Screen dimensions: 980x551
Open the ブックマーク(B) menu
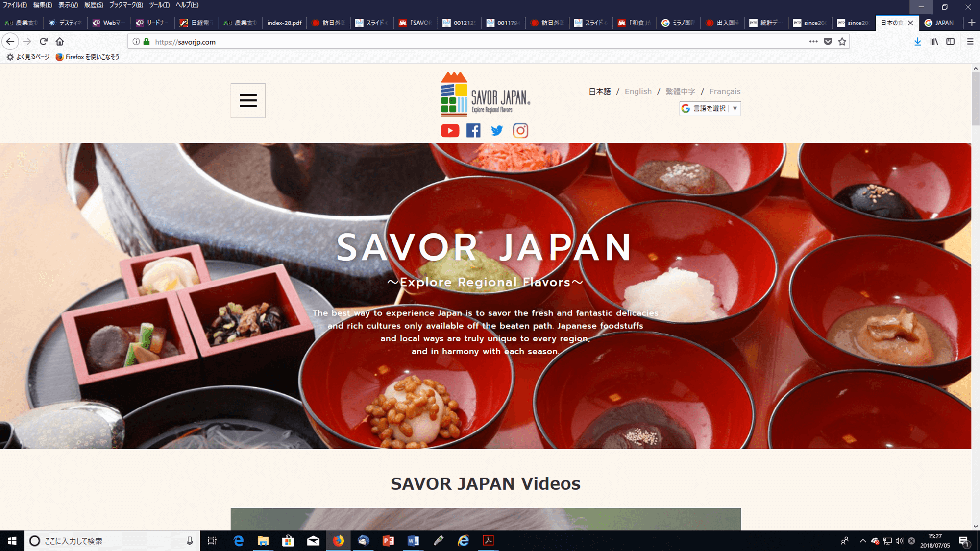(126, 5)
